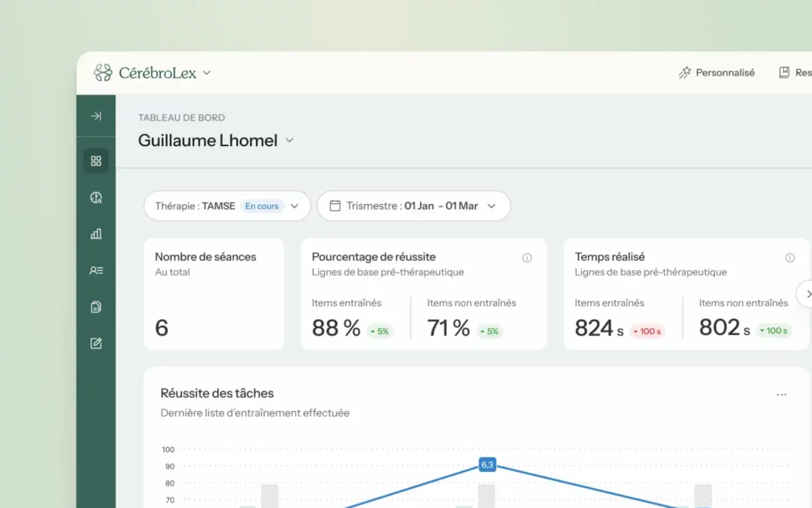Click the Au total label
The width and height of the screenshot is (812, 508).
pyautogui.click(x=172, y=272)
